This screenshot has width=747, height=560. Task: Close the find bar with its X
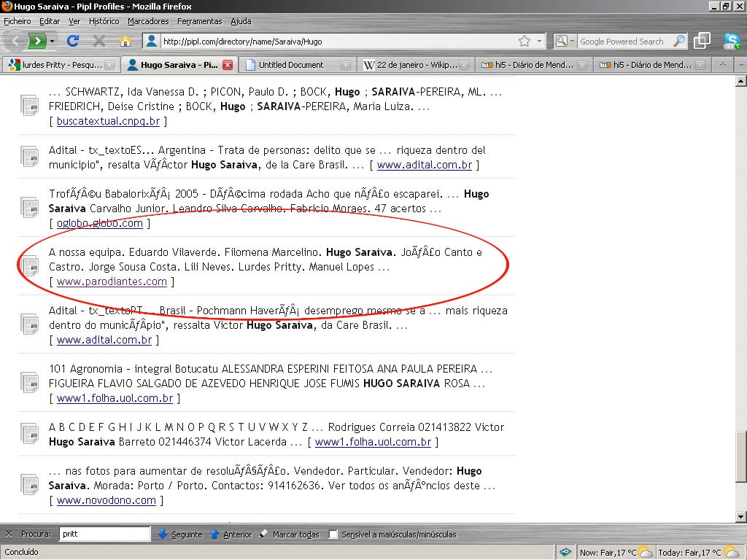[8, 534]
